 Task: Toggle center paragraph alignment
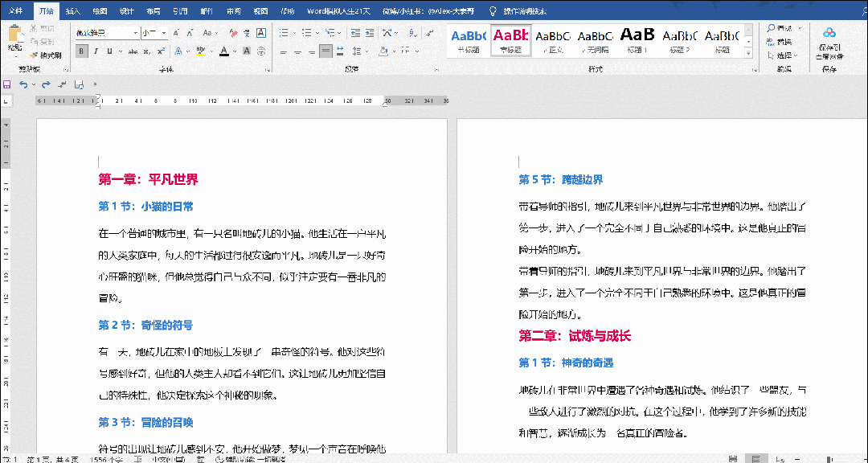(x=297, y=52)
